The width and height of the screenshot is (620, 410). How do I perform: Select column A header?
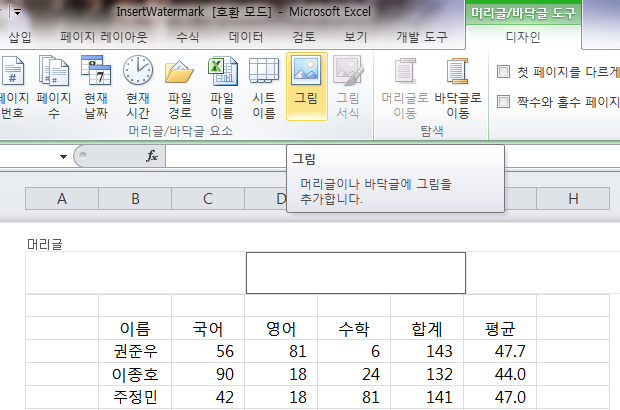pyautogui.click(x=62, y=198)
